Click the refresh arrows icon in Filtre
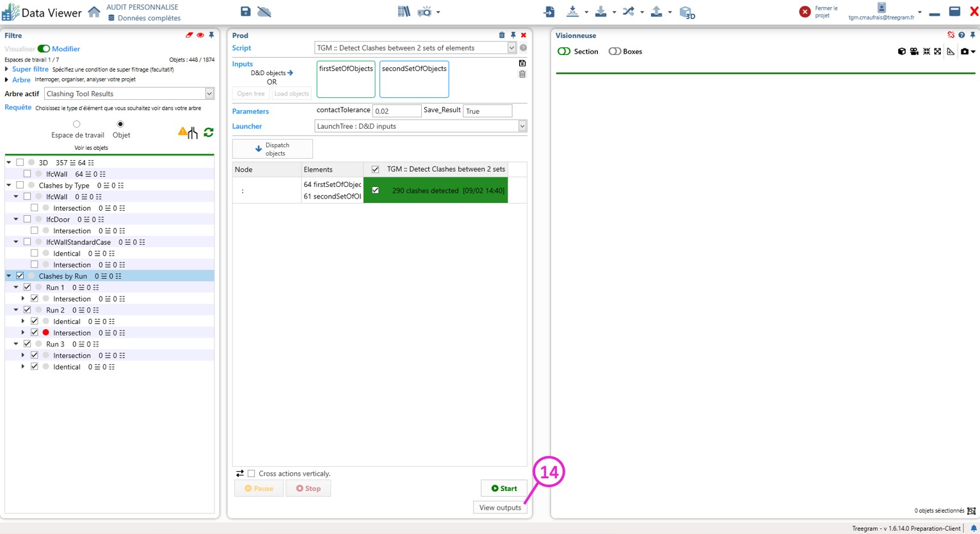The image size is (980, 534). pos(209,133)
